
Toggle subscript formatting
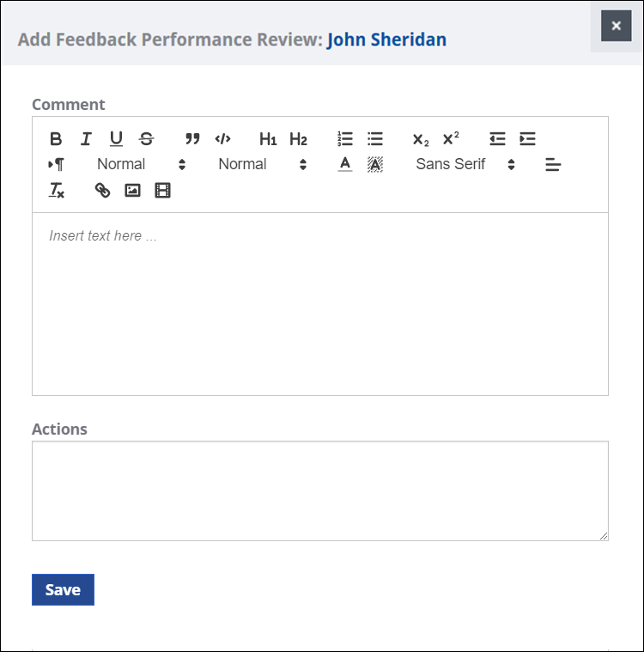coord(421,139)
